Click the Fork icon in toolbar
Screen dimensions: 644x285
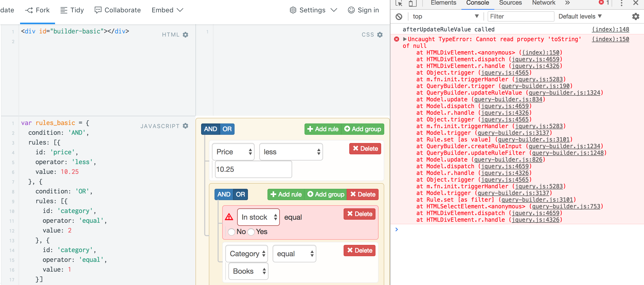[29, 10]
